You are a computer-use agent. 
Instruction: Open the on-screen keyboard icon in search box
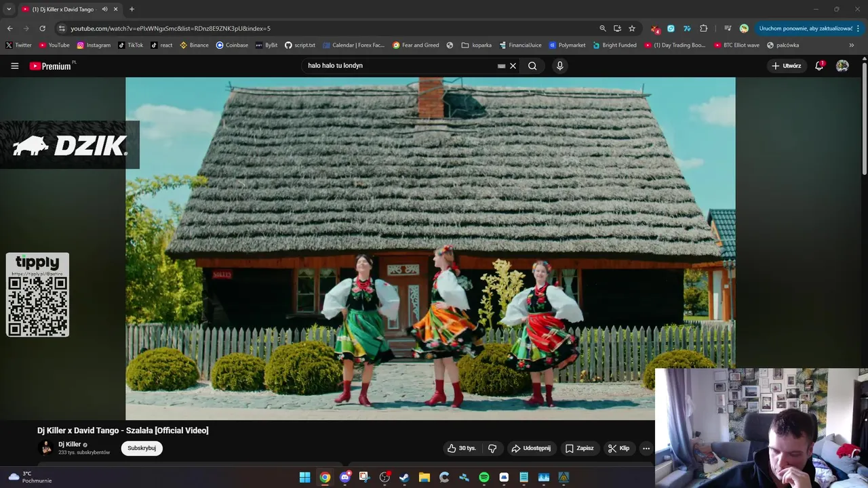coord(501,66)
